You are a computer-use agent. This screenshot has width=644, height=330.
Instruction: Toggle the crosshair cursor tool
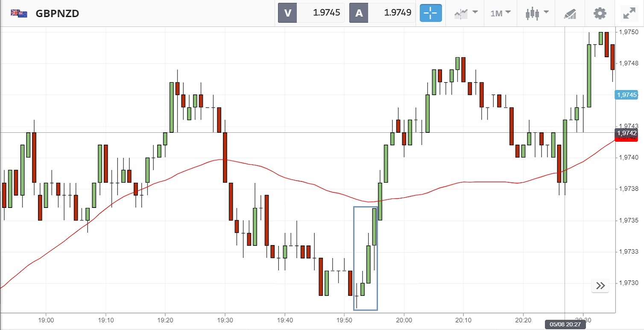pos(430,13)
